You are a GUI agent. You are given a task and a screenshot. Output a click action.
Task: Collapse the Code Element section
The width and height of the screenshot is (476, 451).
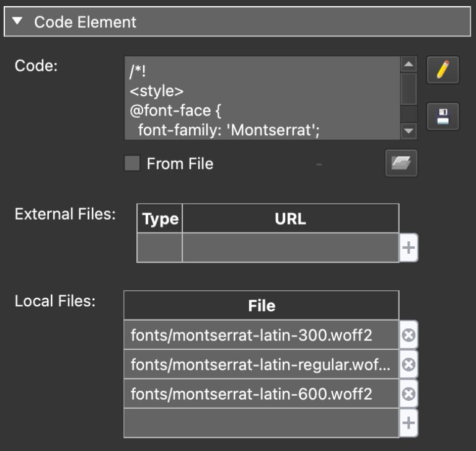coord(17,22)
